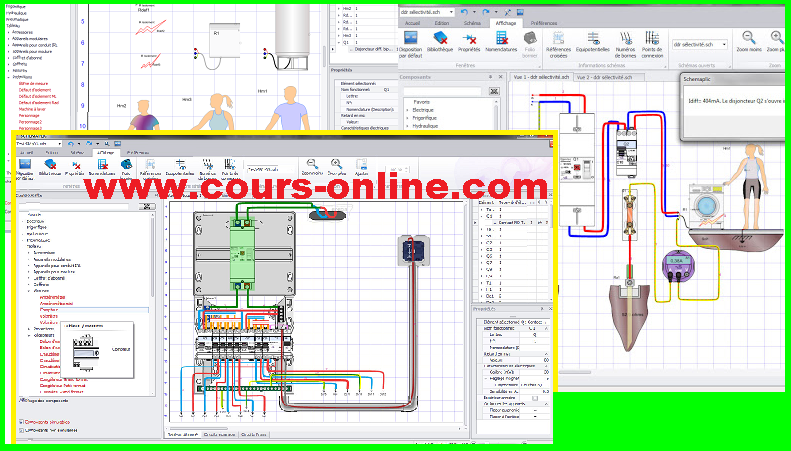Screen dimensions: 791x451
Task: Show Références croisées in right ribbon
Action: pos(558,38)
